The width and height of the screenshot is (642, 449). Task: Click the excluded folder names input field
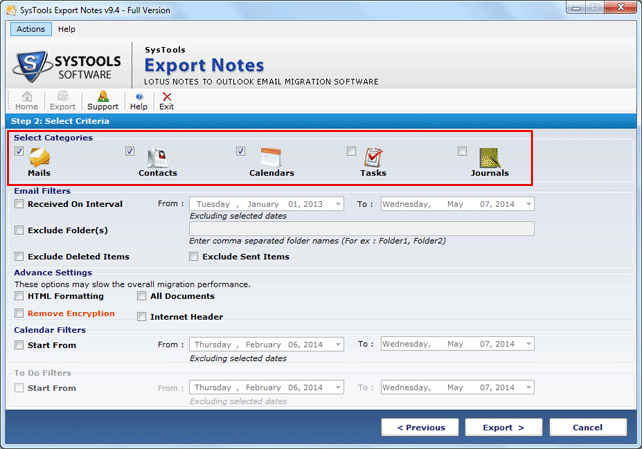(362, 228)
